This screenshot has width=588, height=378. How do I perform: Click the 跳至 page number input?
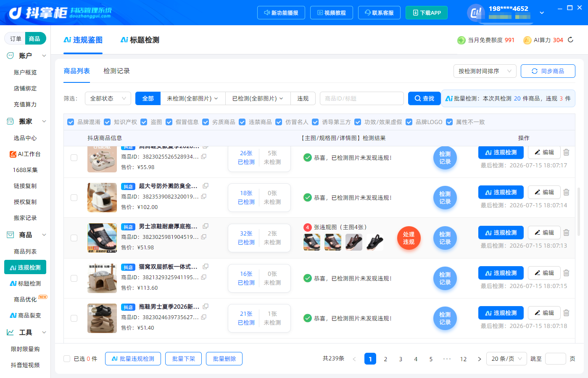coord(555,359)
